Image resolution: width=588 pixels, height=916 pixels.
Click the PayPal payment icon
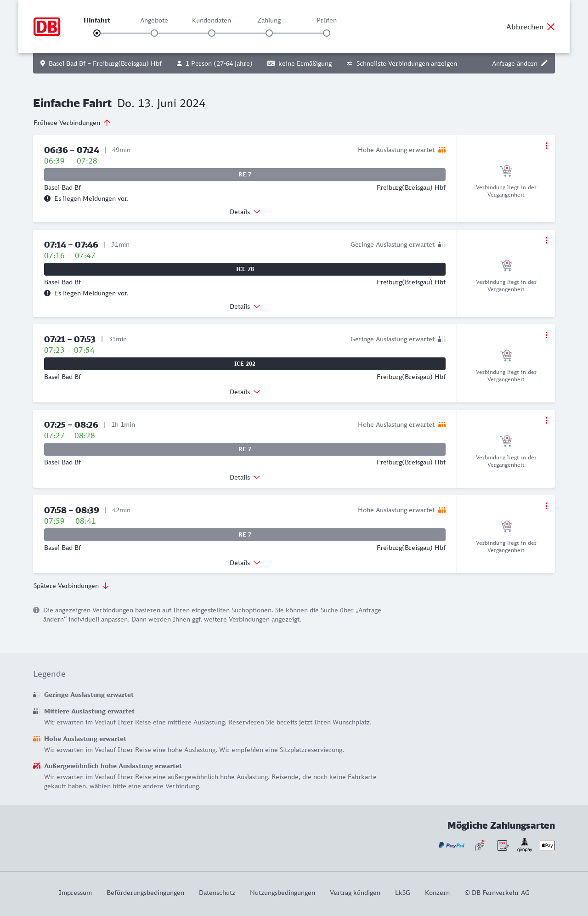pos(452,845)
